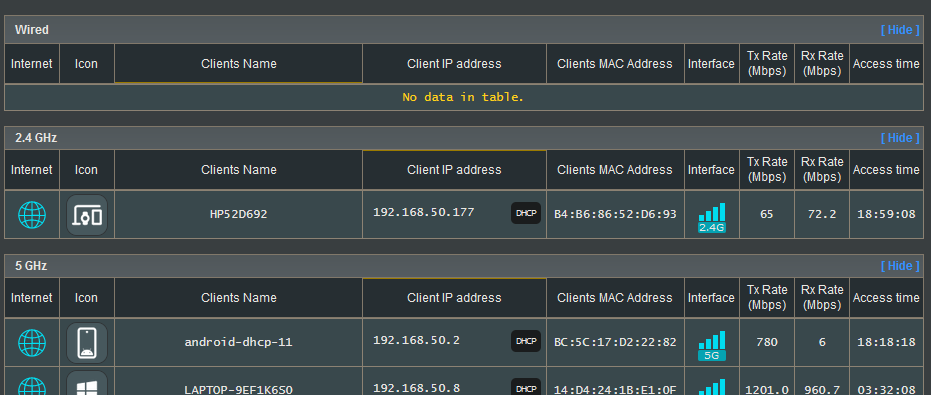Sort 5 GHz table by Tx Rate
Screen dimensions: 931x395
click(x=767, y=298)
